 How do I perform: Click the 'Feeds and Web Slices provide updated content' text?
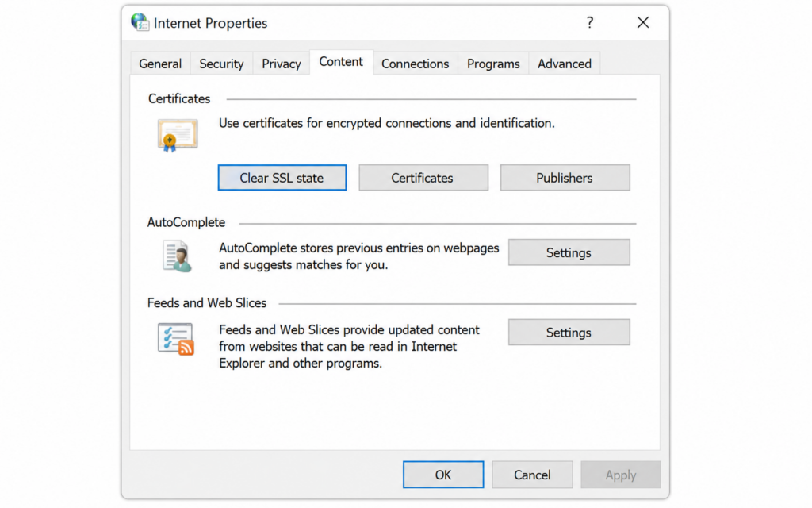[350, 346]
